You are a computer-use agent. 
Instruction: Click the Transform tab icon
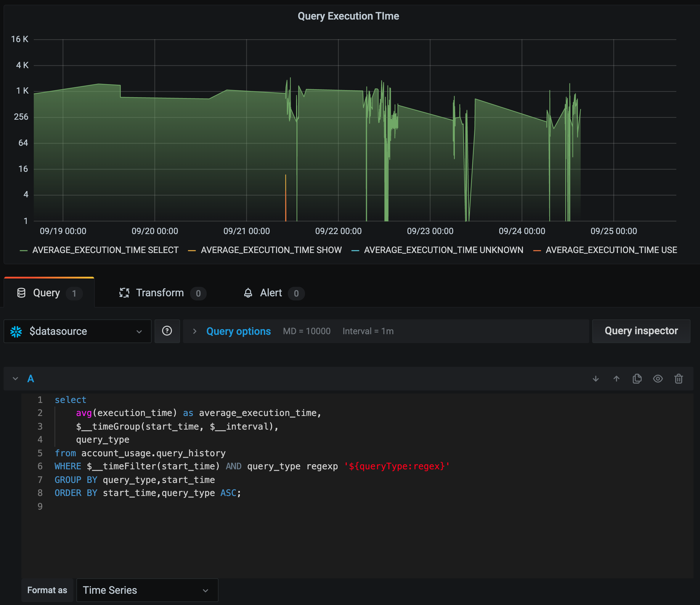pyautogui.click(x=124, y=293)
